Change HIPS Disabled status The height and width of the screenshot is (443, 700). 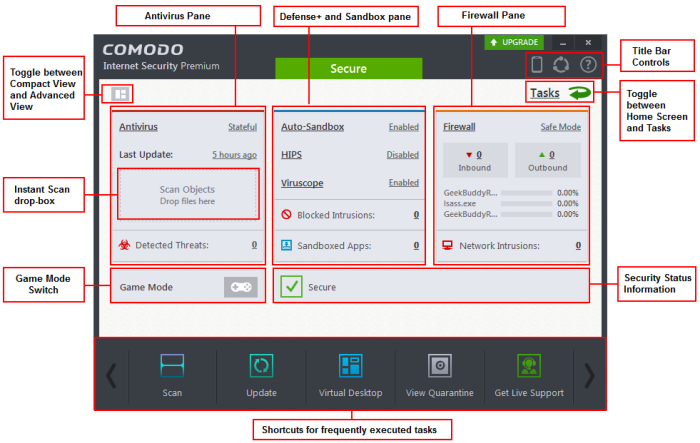tap(403, 155)
